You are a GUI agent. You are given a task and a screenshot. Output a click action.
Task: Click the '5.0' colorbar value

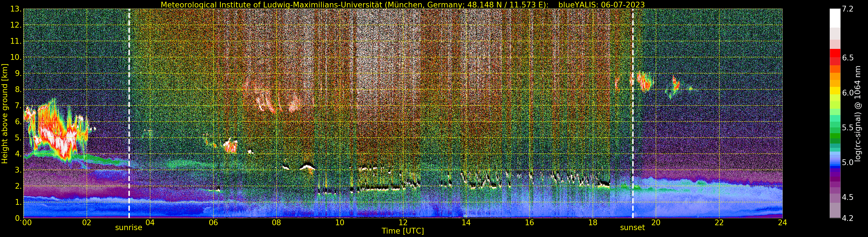tap(848, 163)
